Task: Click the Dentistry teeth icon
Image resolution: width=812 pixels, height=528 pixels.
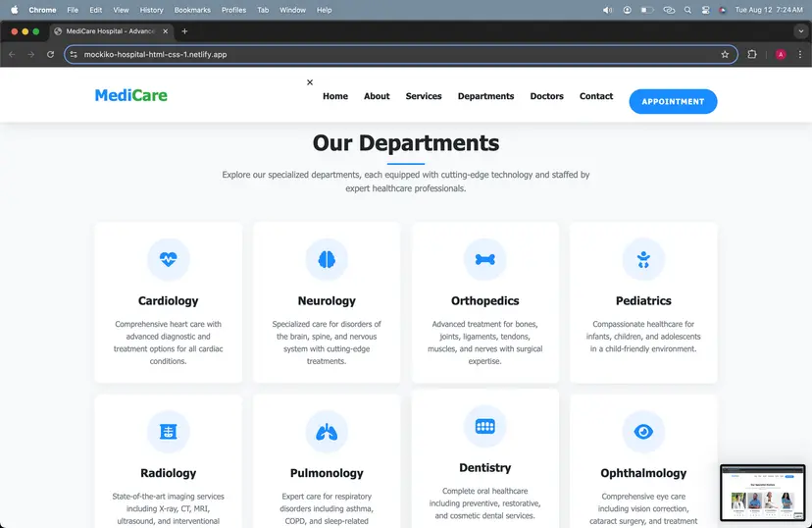Action: [484, 426]
